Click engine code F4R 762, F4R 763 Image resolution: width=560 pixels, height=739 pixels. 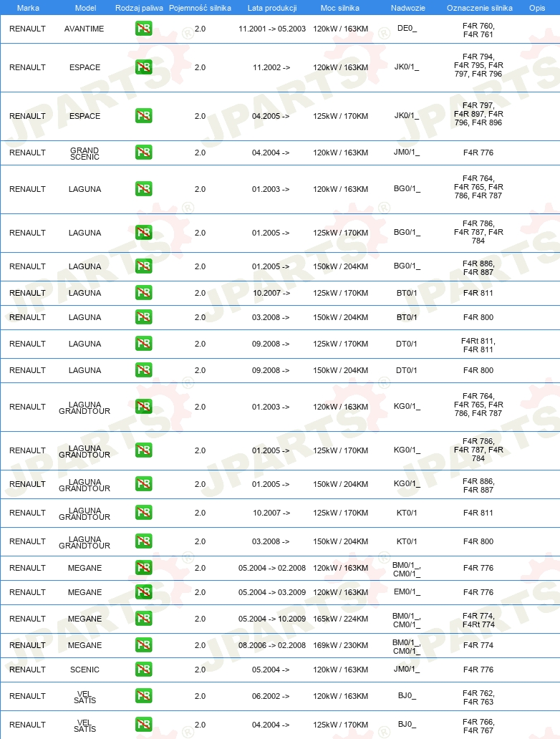478,697
